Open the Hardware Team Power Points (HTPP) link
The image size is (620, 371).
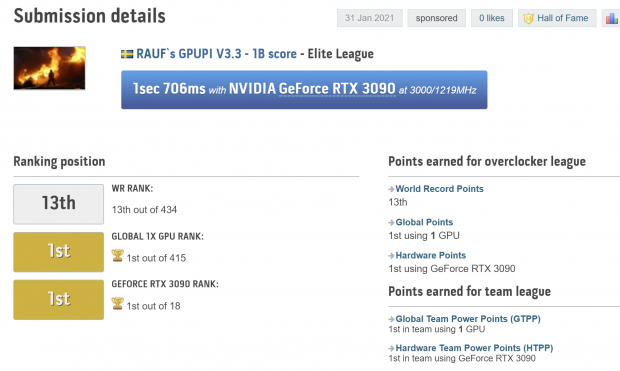pos(474,348)
